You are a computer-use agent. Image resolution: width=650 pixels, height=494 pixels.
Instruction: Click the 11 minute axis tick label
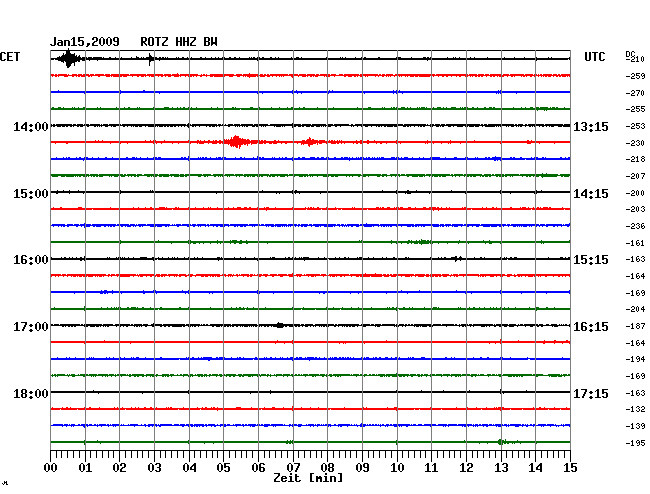tap(431, 467)
